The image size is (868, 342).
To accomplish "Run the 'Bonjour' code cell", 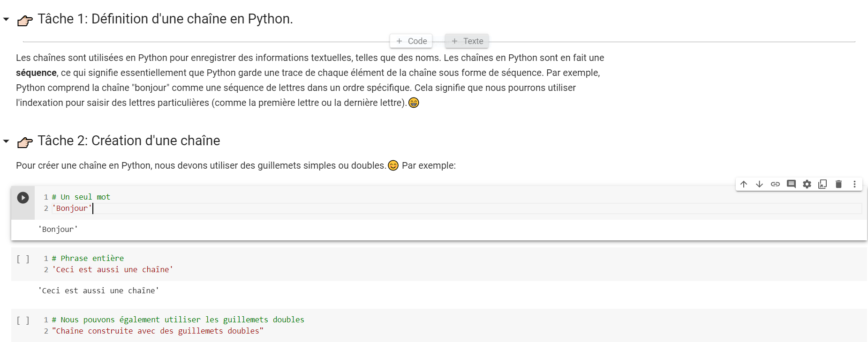I will point(23,198).
